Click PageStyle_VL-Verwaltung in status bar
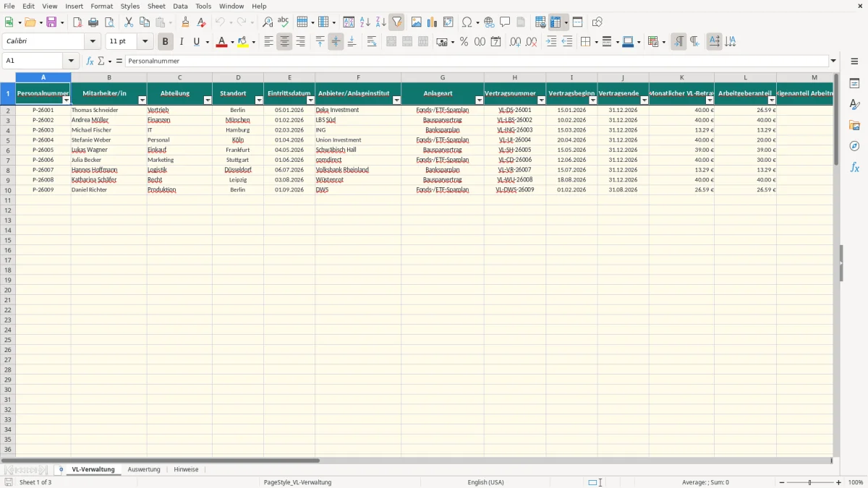This screenshot has height=488, width=868. [297, 482]
